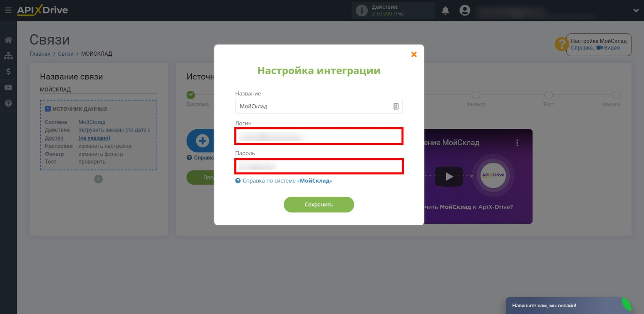
Task: Open the notifications bell
Action: (x=445, y=10)
